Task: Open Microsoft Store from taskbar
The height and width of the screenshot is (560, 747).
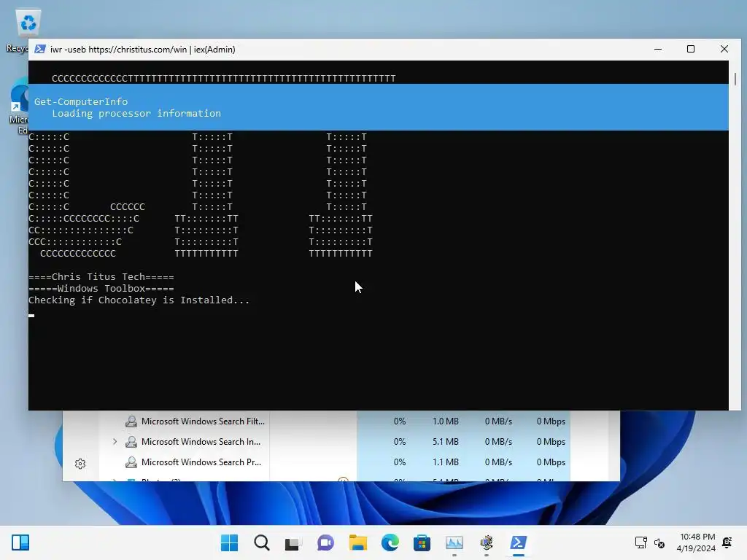Action: (422, 542)
